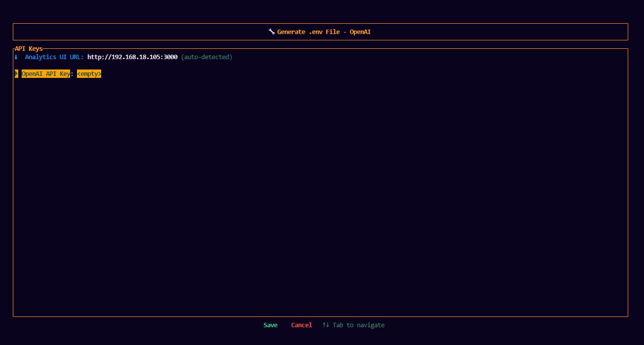
Task: Select the OpenAI API Key label
Action: point(46,74)
